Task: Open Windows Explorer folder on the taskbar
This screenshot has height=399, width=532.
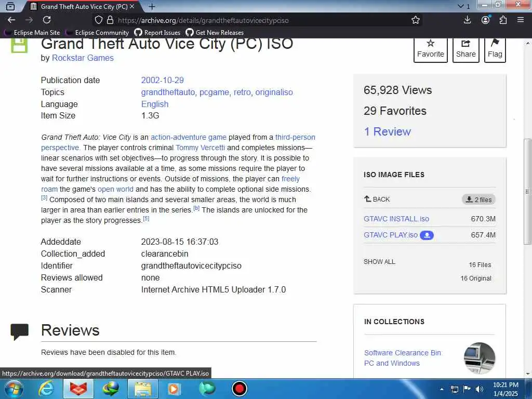Action: point(143,389)
